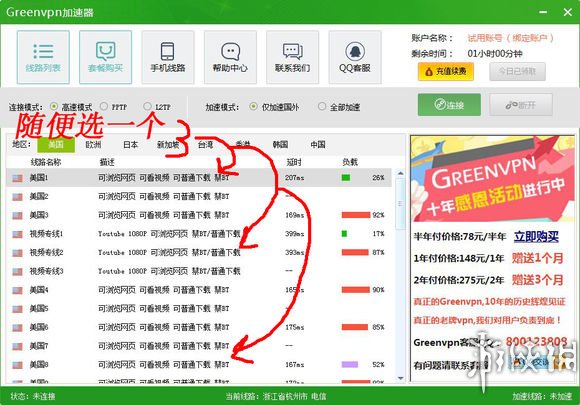The width and height of the screenshot is (580, 405).
Task: Select the 美国7 line row
Action: coord(199,346)
